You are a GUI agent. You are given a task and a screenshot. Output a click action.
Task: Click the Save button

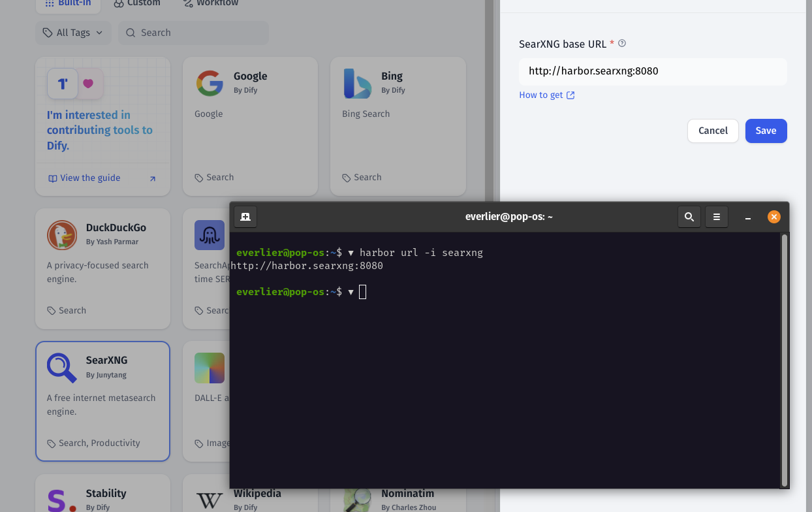tap(766, 131)
